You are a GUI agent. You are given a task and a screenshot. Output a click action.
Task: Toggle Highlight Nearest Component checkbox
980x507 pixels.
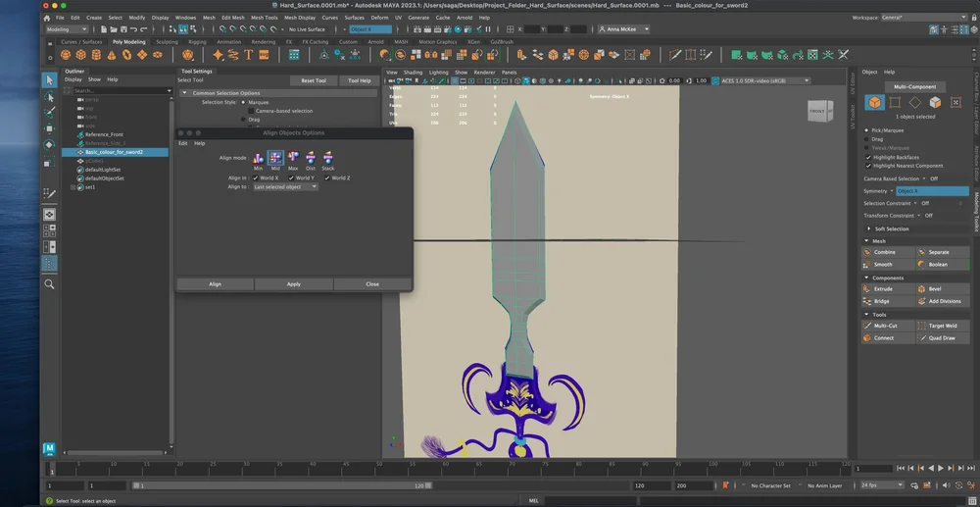868,166
